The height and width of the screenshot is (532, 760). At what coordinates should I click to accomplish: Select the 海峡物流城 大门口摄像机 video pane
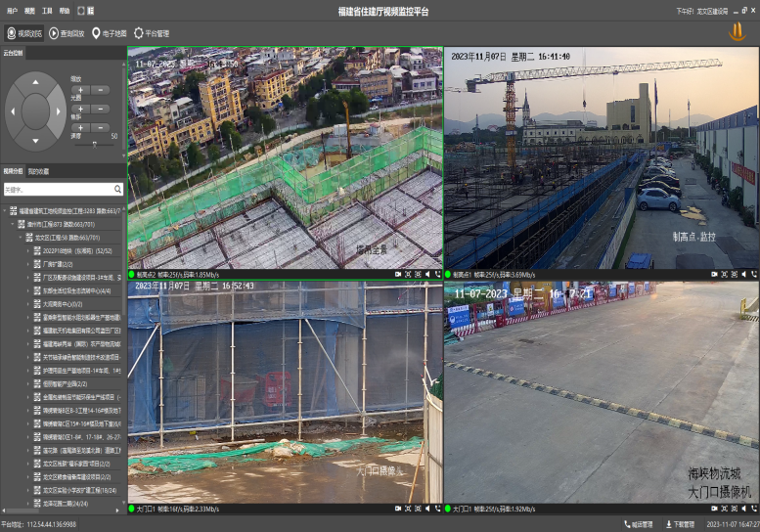pos(602,392)
